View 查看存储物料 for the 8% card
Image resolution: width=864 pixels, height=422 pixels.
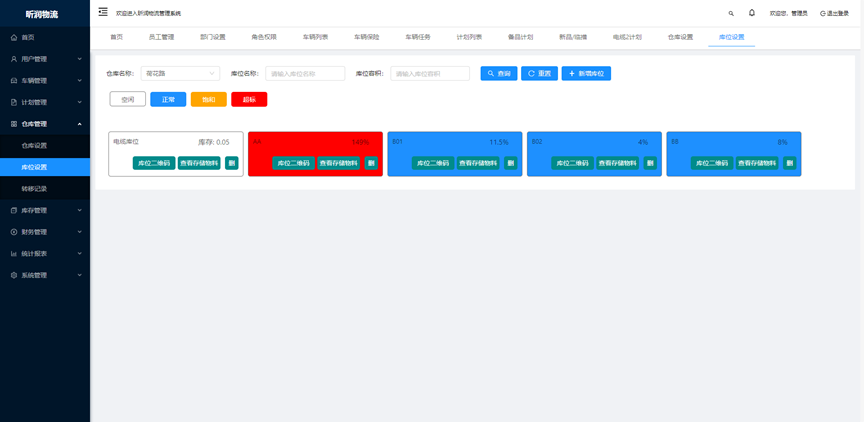757,163
